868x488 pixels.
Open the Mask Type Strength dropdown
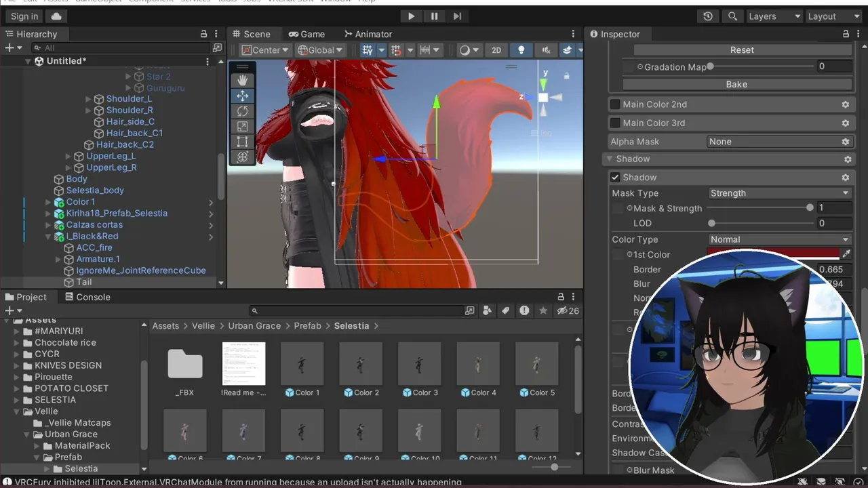pos(779,193)
